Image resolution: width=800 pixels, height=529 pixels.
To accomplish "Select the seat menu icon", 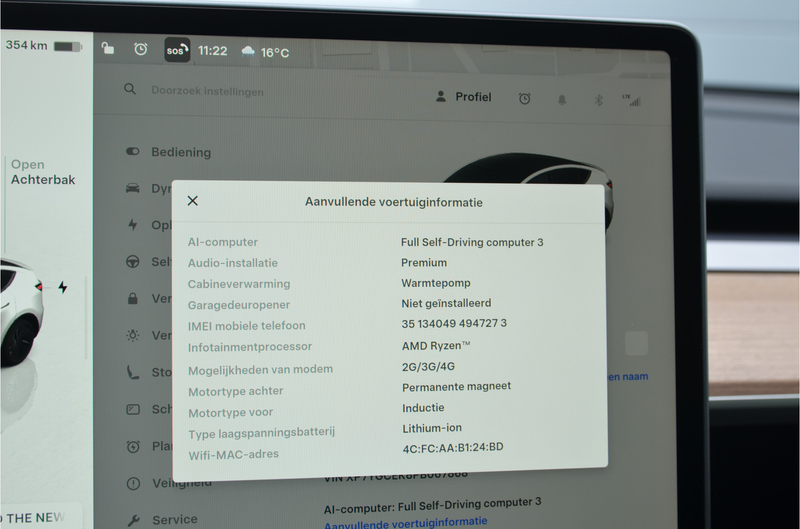I will (x=133, y=372).
